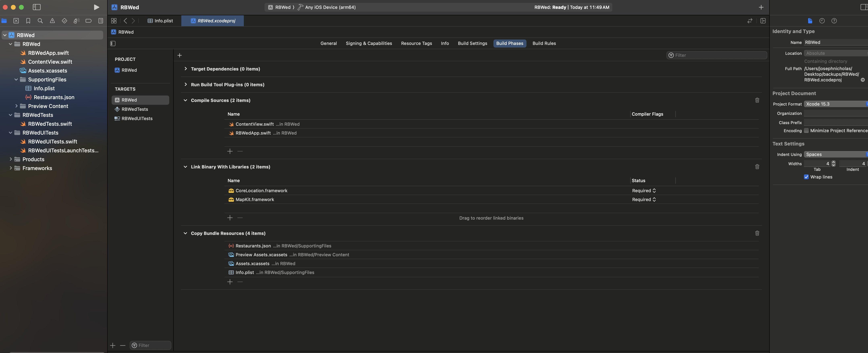
Task: Delete the Link Binary With Libraries phase
Action: pos(757,167)
